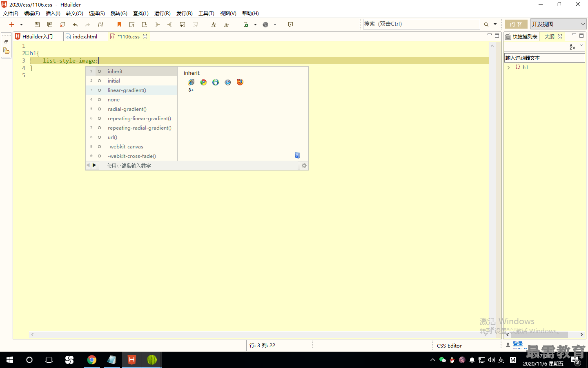Click the navigate forward icon
The height and width of the screenshot is (368, 588).
coord(170,25)
